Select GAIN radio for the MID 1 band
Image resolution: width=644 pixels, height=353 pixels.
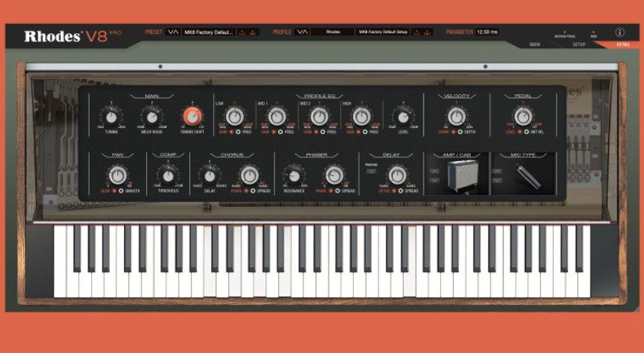pyautogui.click(x=274, y=132)
